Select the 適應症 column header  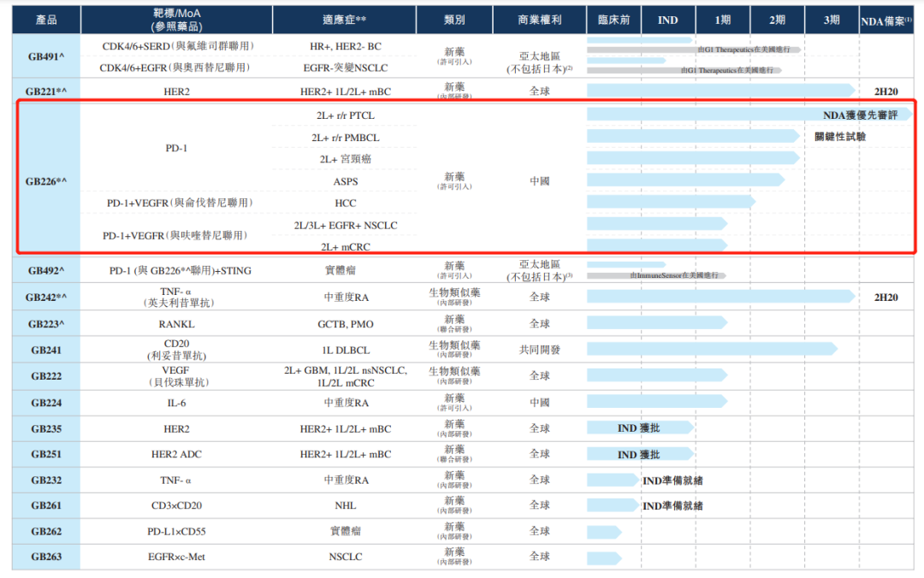[344, 20]
